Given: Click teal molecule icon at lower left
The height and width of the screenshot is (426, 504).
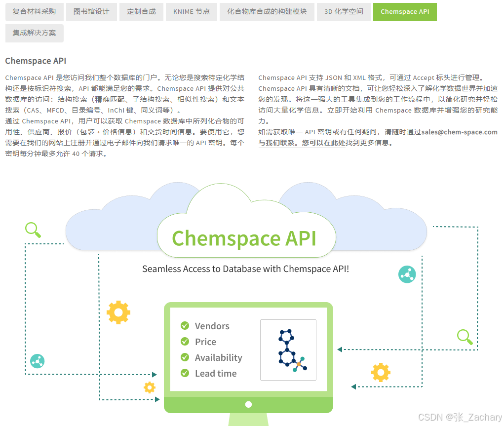Looking at the screenshot, I should click(x=38, y=361).
